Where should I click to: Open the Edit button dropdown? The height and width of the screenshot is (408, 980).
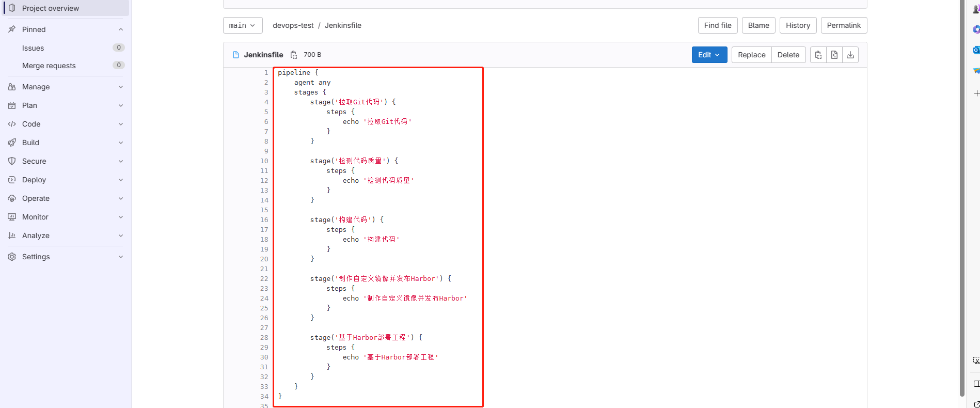coord(709,55)
